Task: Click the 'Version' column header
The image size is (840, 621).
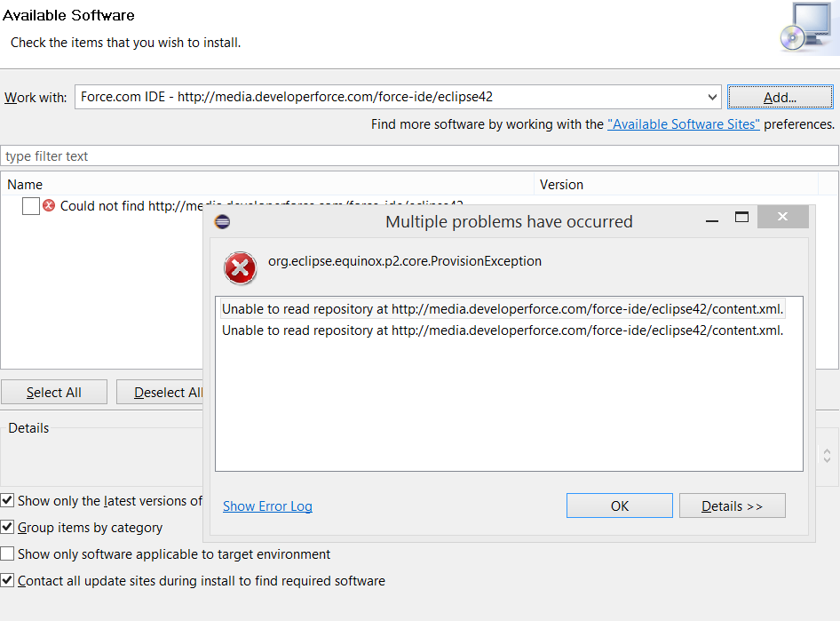Action: coord(561,185)
